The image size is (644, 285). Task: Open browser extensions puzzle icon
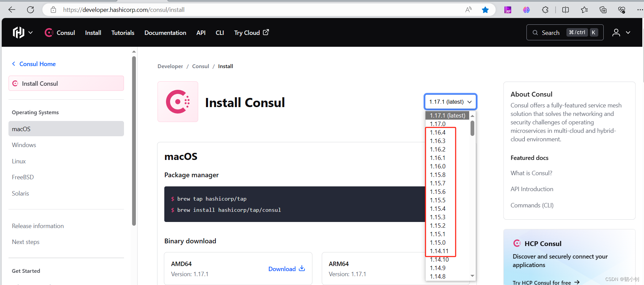pyautogui.click(x=545, y=10)
